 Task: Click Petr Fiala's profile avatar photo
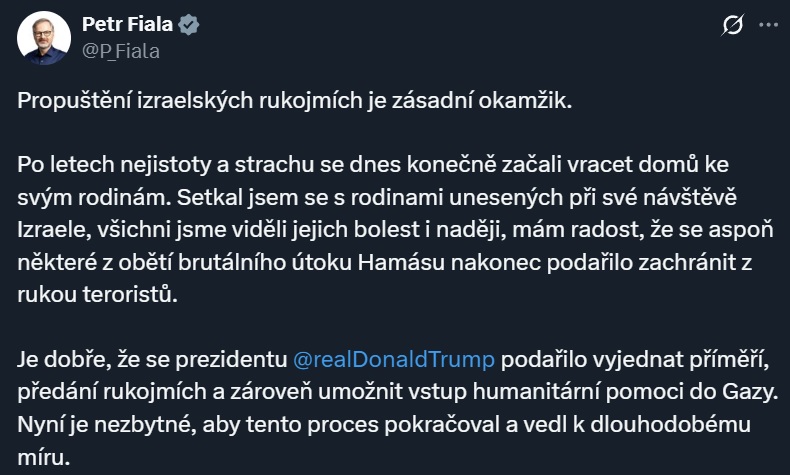(43, 39)
